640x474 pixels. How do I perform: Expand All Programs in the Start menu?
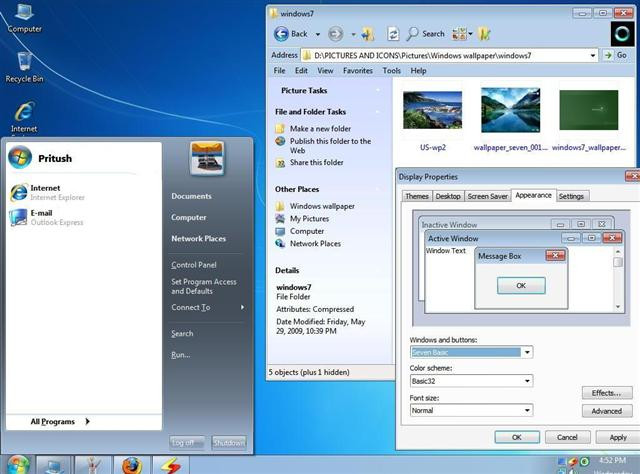point(60,421)
